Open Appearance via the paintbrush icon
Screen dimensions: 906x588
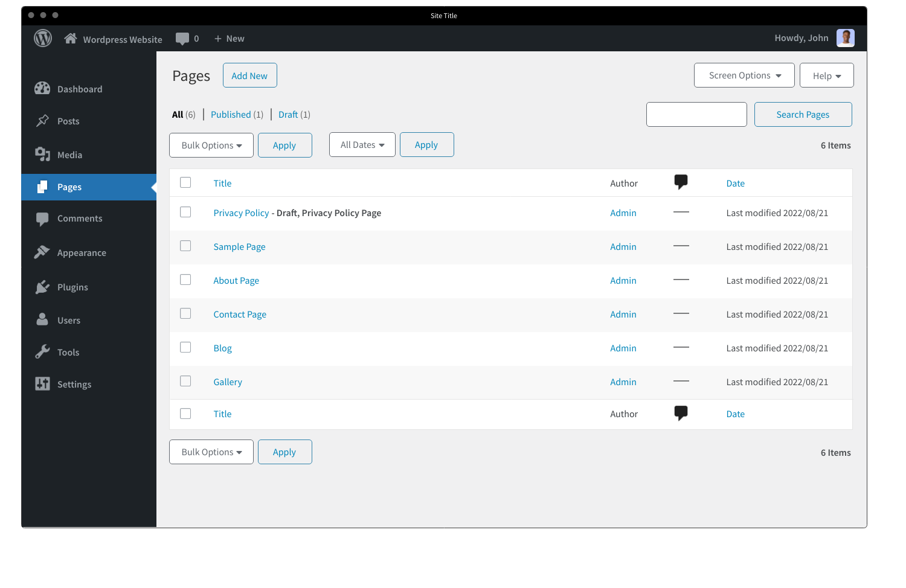(x=42, y=252)
